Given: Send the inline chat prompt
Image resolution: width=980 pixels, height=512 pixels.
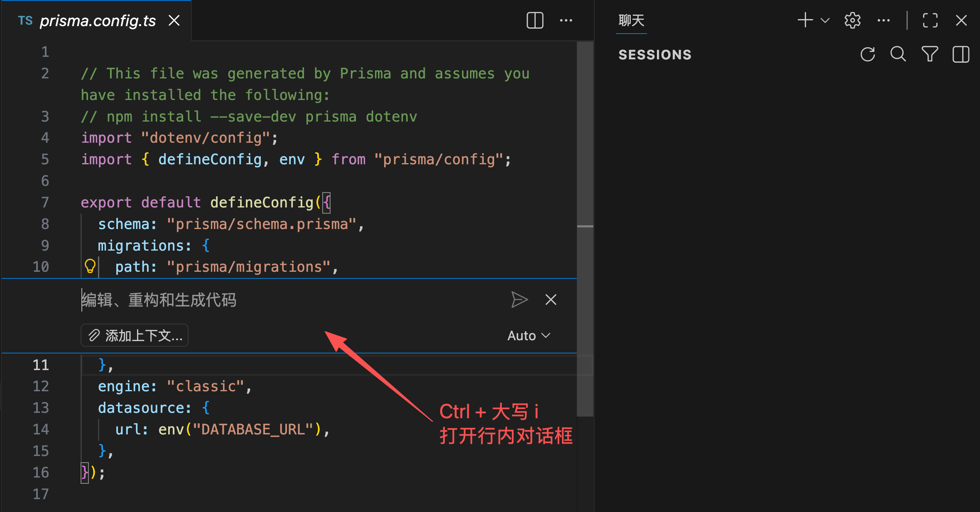Looking at the screenshot, I should coord(520,300).
